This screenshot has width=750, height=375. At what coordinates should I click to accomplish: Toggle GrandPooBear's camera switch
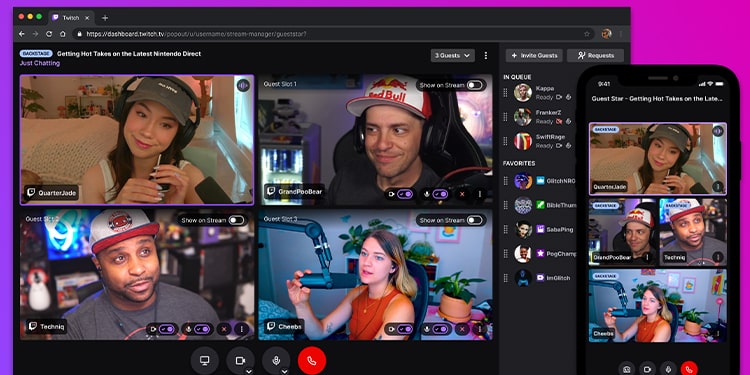coord(405,194)
